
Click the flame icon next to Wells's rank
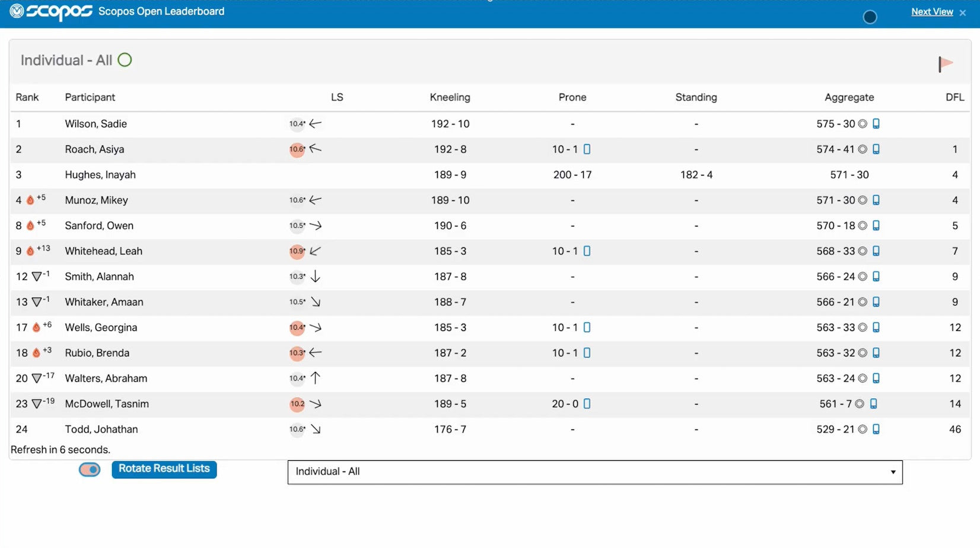36,327
